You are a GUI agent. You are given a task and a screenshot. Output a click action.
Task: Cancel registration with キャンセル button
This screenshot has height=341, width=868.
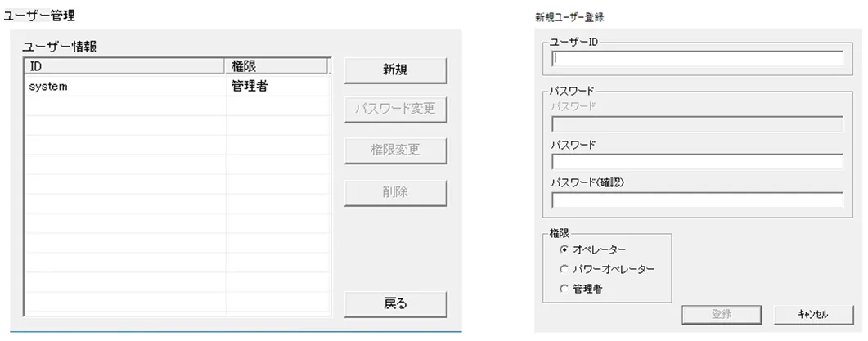pos(813,315)
